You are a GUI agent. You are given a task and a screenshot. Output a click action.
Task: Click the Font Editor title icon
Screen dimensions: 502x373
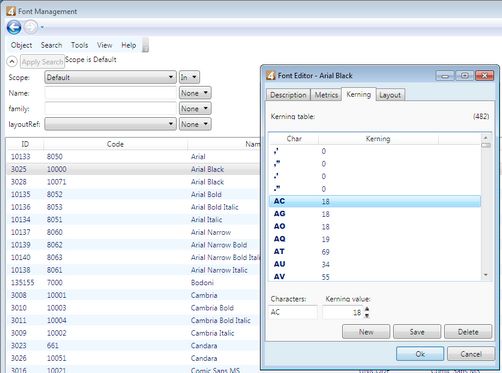(271, 76)
